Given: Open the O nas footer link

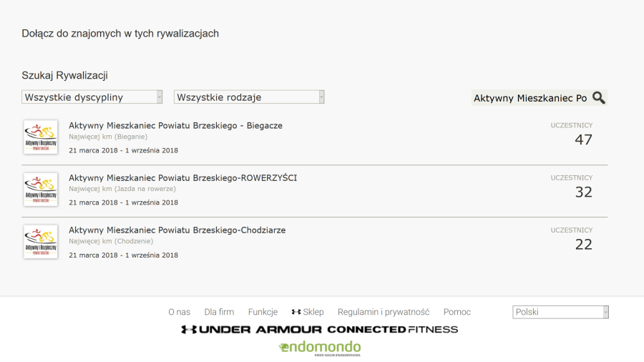Looking at the screenshot, I should coord(179,312).
